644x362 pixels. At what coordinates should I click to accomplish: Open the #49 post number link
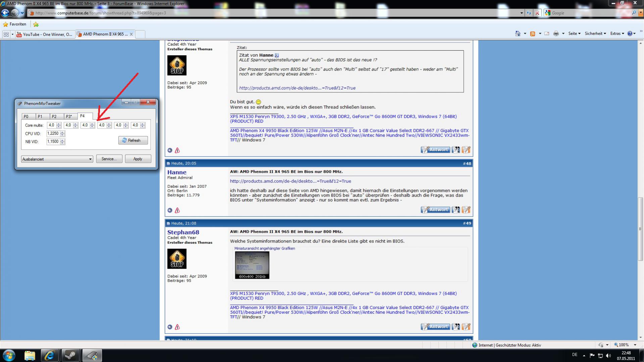tap(467, 223)
